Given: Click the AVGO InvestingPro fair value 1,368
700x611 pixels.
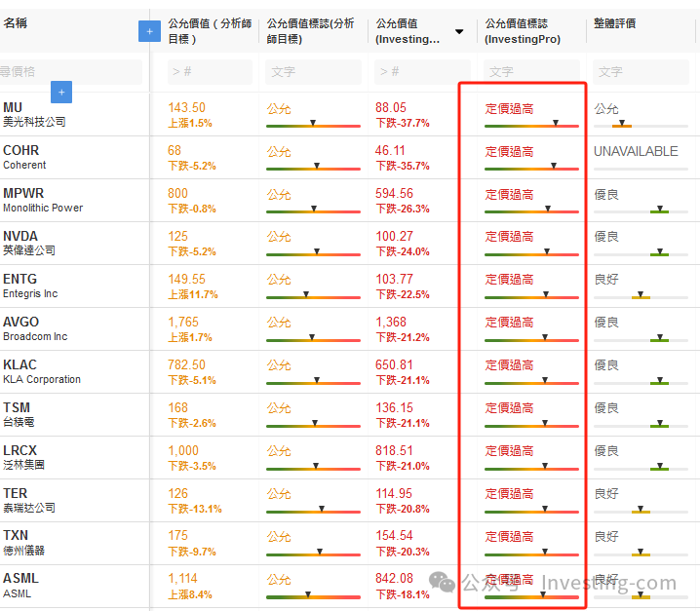Looking at the screenshot, I should [391, 322].
